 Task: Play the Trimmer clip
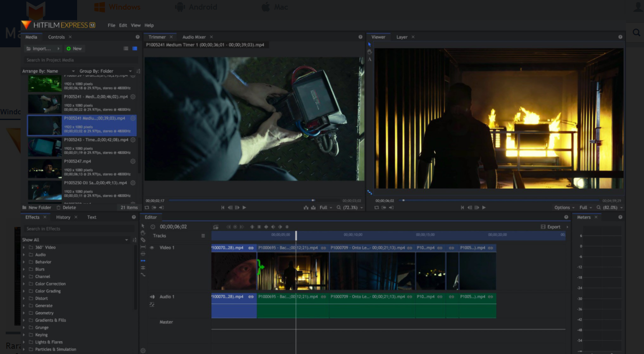[244, 208]
